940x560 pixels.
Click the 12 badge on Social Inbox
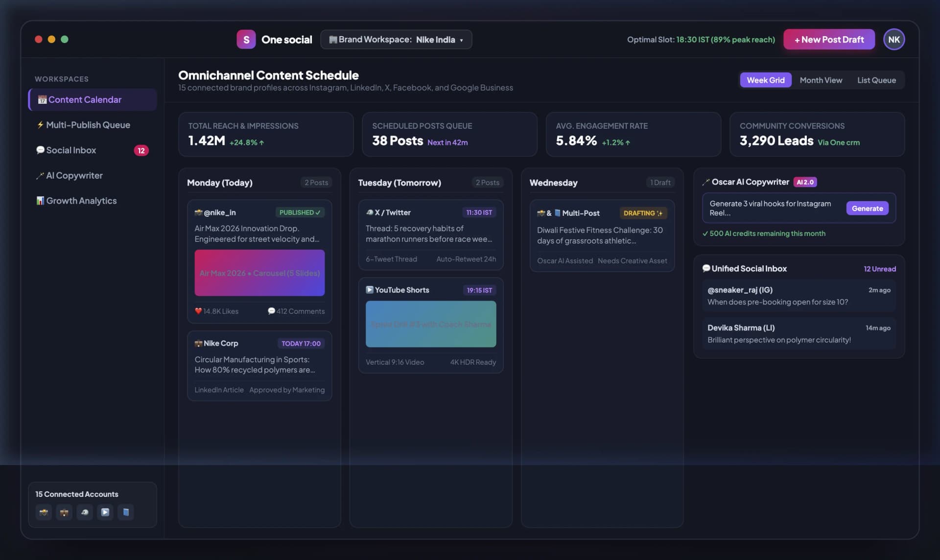coord(141,150)
